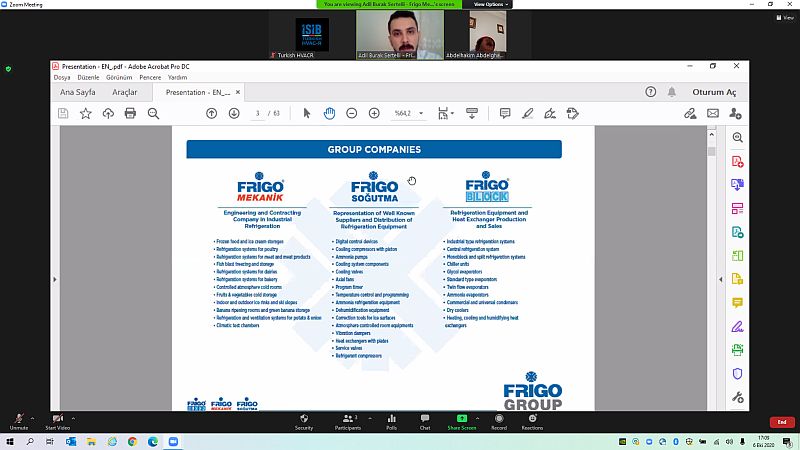The height and width of the screenshot is (450, 800).
Task: Open Organize Pages tool in right pane
Action: coord(737,208)
